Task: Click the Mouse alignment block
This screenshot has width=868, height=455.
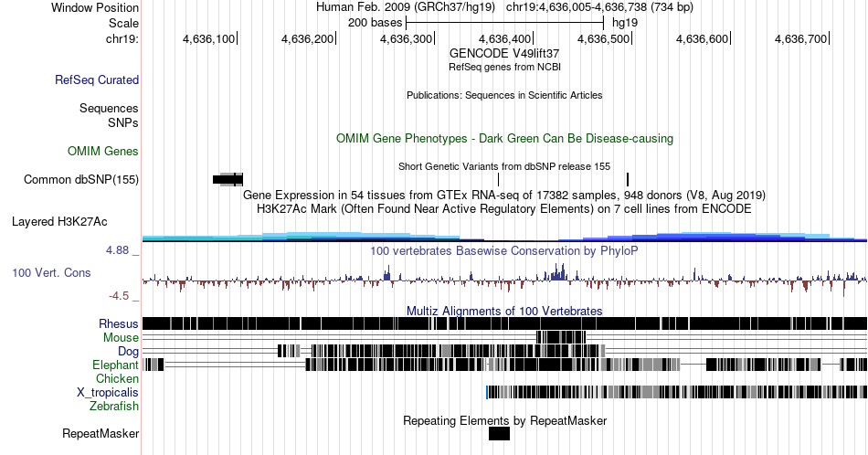Action: [x=561, y=338]
